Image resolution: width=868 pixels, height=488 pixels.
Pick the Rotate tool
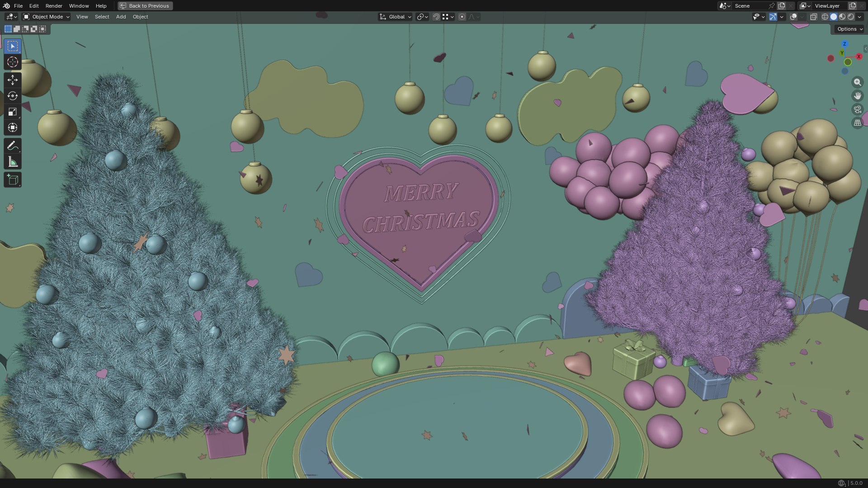[x=13, y=96]
